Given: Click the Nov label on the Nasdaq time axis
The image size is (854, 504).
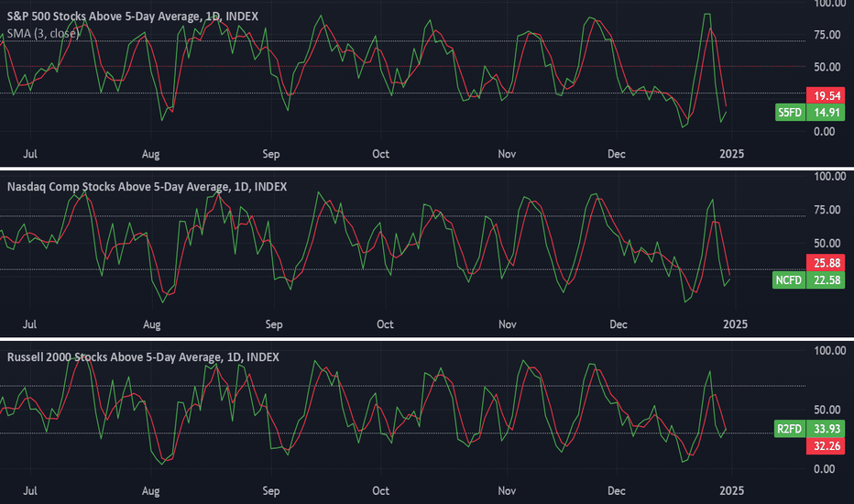Looking at the screenshot, I should [507, 324].
